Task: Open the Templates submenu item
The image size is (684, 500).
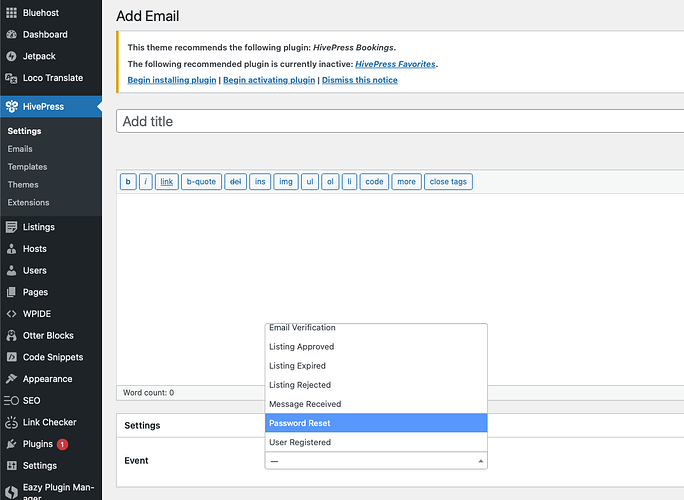Action: [27, 167]
